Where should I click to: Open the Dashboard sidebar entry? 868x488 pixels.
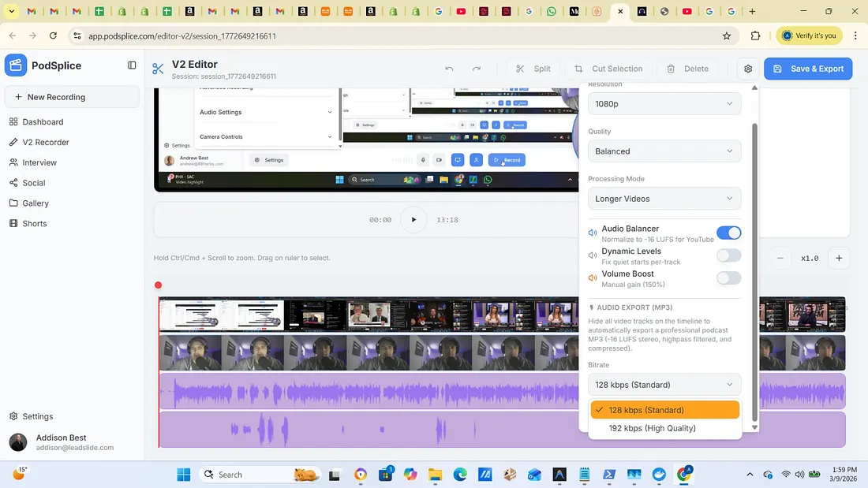click(x=41, y=121)
